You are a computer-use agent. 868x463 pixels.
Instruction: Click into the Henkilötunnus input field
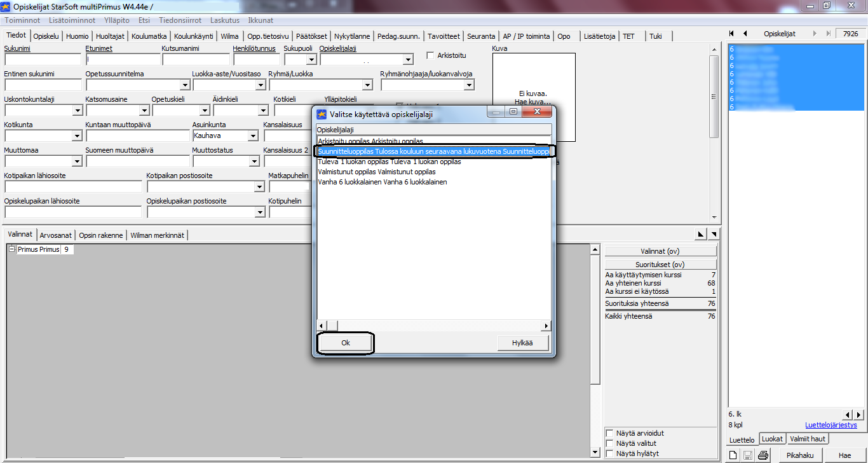pyautogui.click(x=256, y=60)
